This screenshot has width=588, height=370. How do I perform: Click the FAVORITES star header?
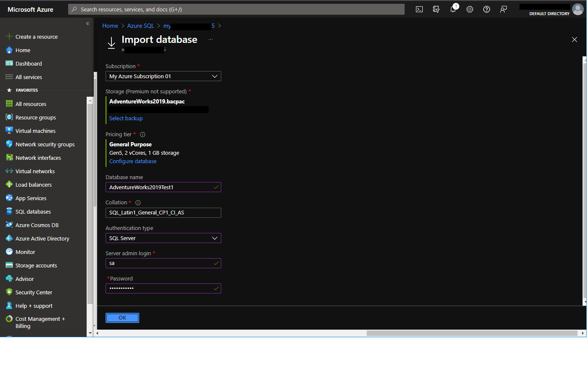click(x=22, y=90)
